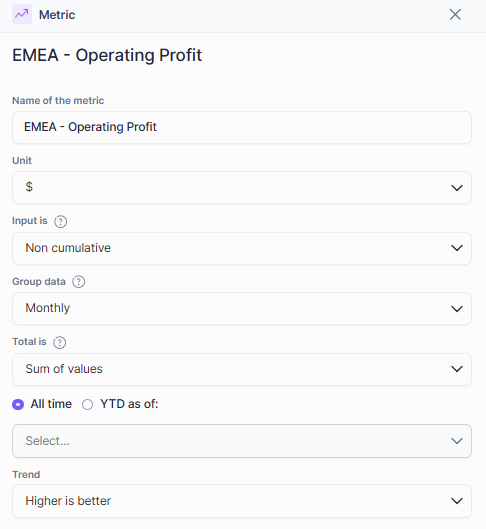
Task: Click the chevron arrow in Trend field
Action: coord(457,501)
